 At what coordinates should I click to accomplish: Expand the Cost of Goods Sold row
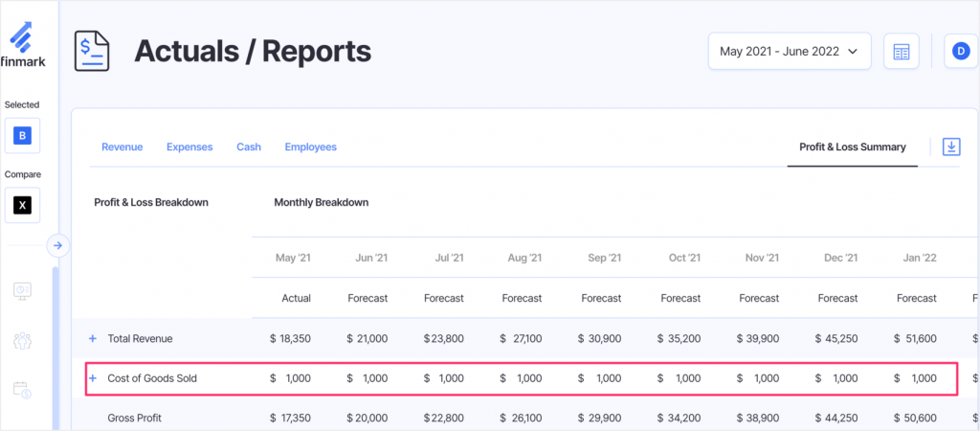pyautogui.click(x=93, y=378)
